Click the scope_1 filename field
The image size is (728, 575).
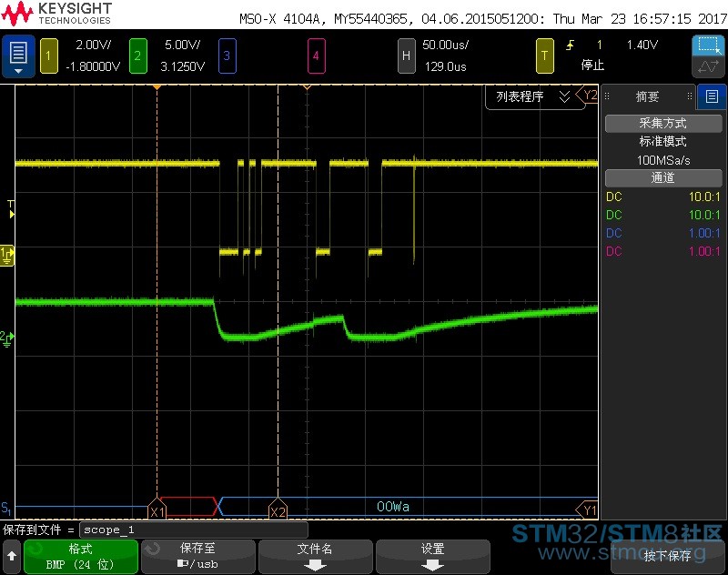pyautogui.click(x=194, y=530)
